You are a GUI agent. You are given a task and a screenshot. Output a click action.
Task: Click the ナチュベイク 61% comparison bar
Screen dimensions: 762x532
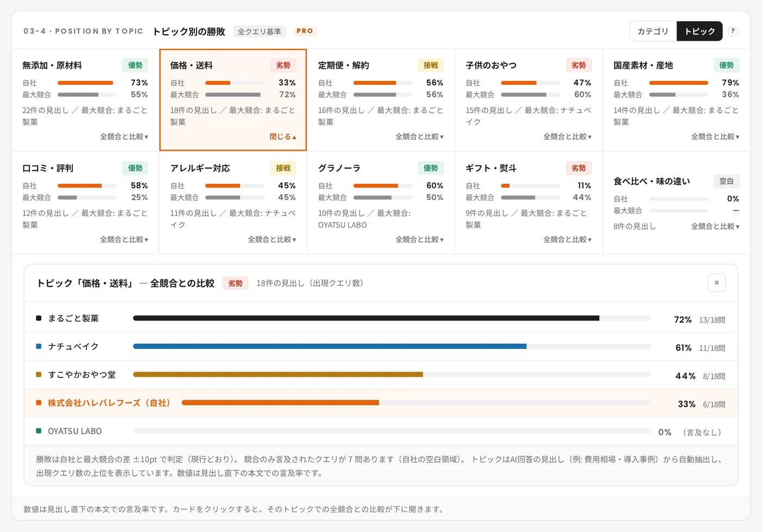pos(392,347)
